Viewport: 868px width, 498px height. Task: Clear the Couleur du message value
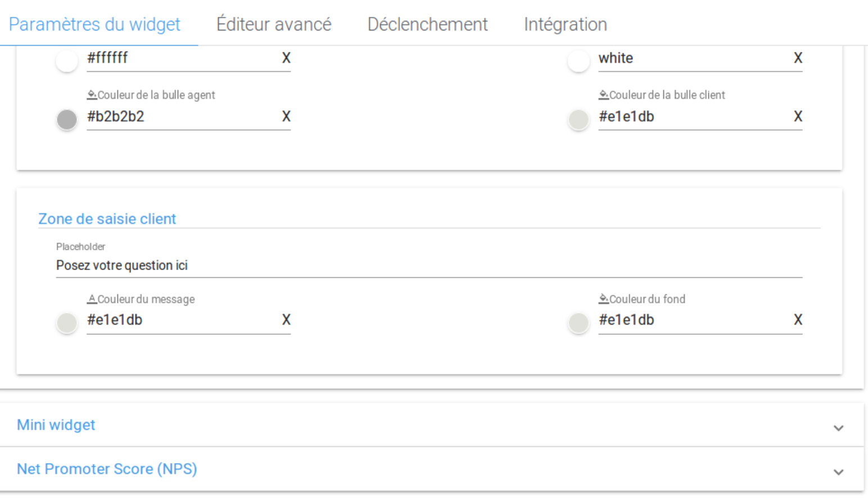tap(286, 320)
